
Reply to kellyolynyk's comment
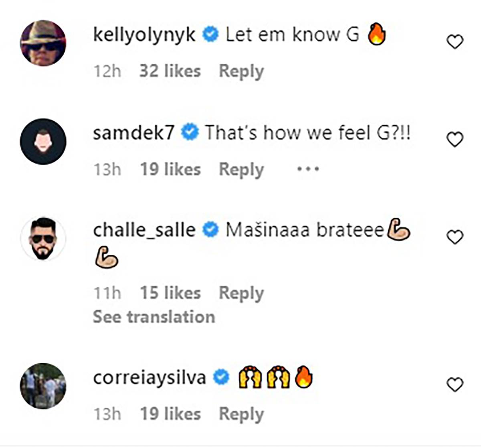pos(241,71)
